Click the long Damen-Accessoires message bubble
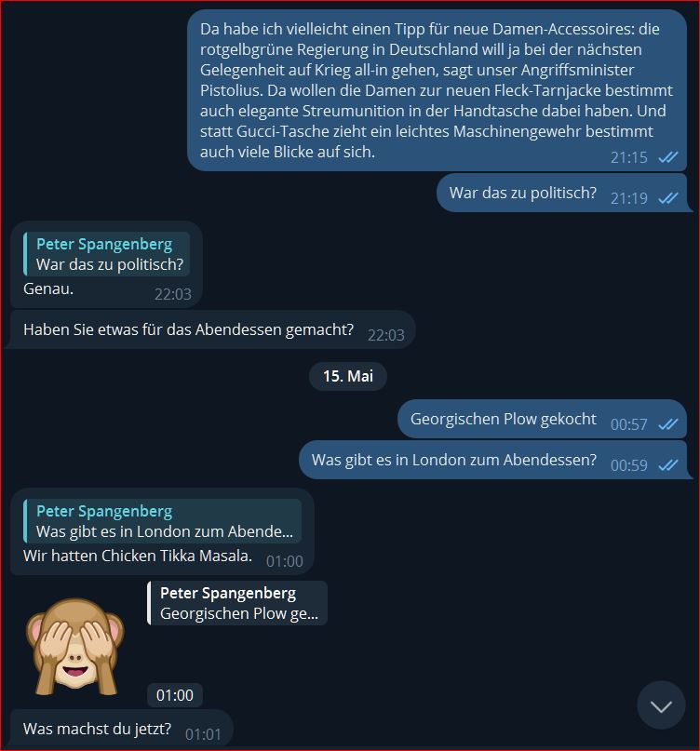This screenshot has height=751, width=700. (x=437, y=90)
